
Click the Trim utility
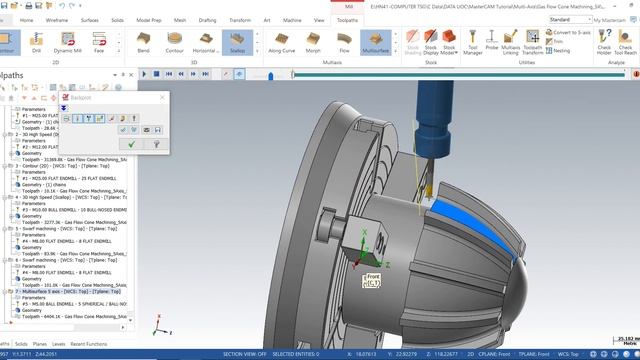point(555,41)
